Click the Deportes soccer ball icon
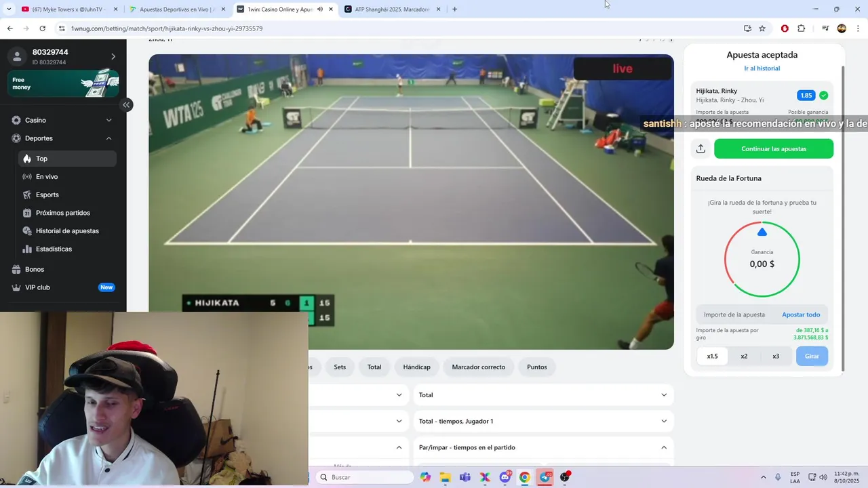This screenshot has width=868, height=488. [16, 138]
